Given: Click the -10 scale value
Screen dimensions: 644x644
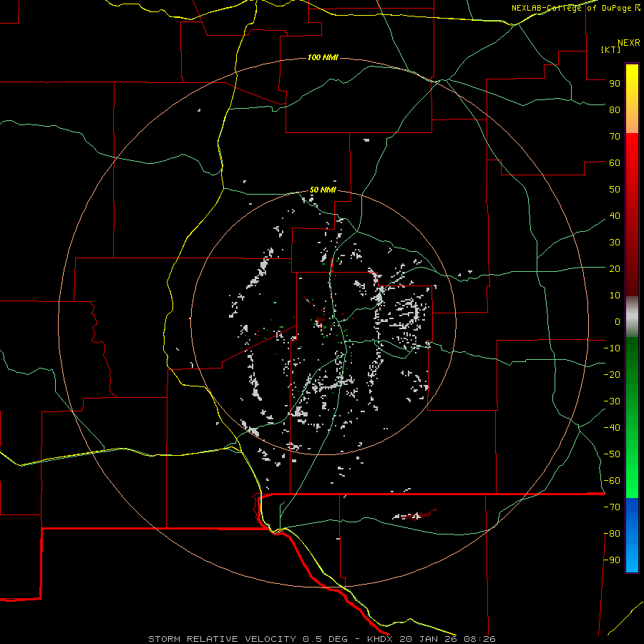Looking at the screenshot, I should pyautogui.click(x=612, y=348).
